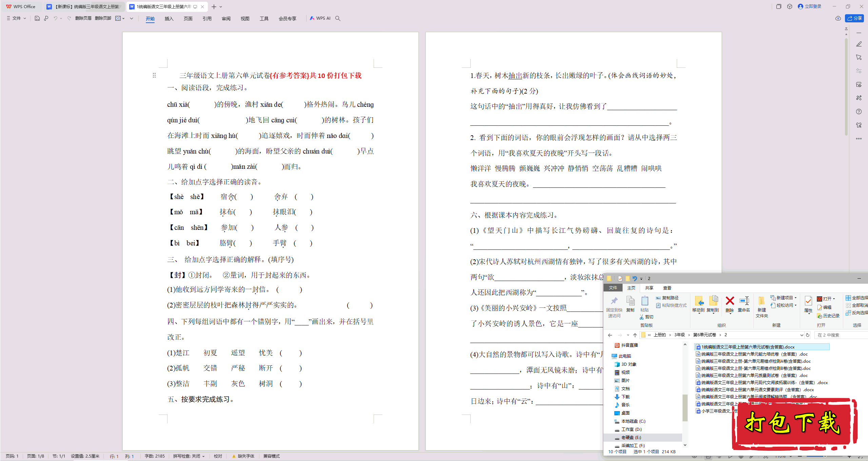
Task: Expand the undo history dropdown arrow
Action: click(x=61, y=18)
